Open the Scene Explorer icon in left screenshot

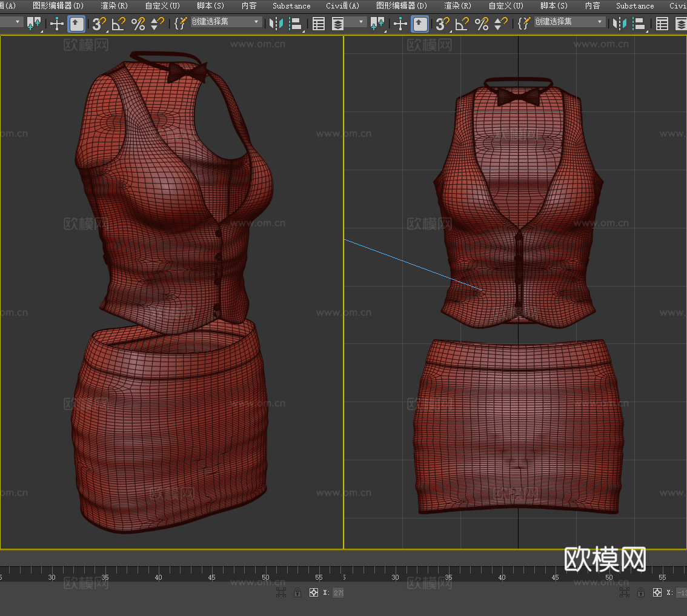[319, 24]
